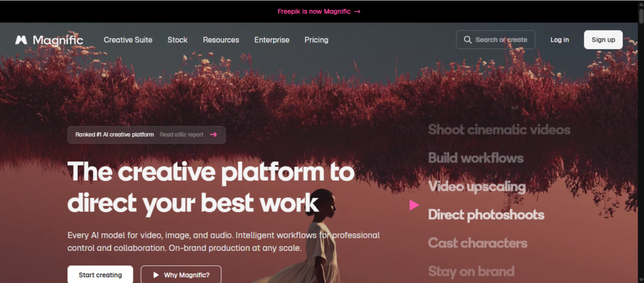Viewport: 644px width, 283px height.
Task: Expand the Resources navigation menu
Action: click(x=221, y=40)
